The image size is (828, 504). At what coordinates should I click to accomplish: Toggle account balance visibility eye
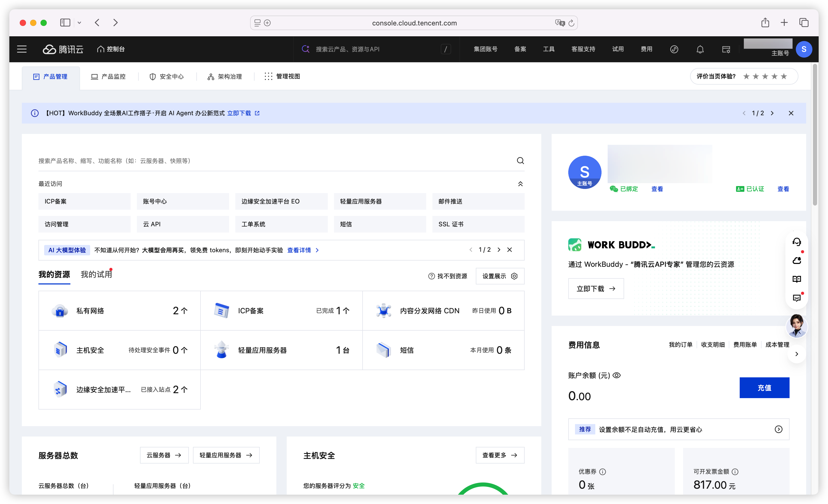point(617,375)
